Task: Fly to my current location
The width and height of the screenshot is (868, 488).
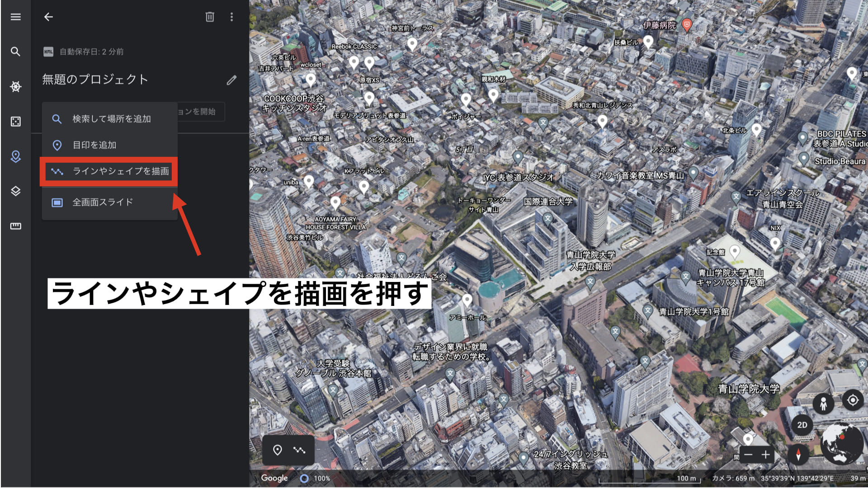Action: coord(853,400)
